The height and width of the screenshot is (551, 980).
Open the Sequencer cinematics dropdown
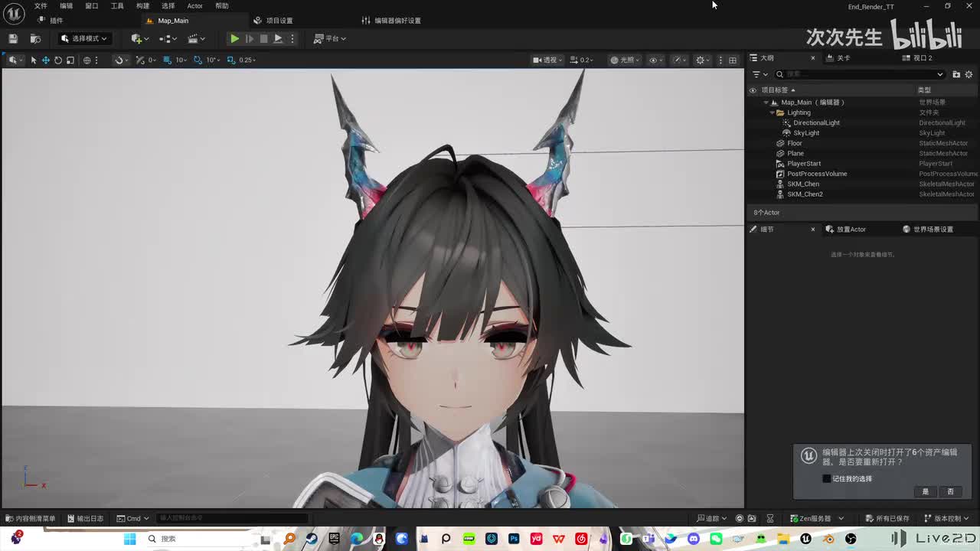[x=196, y=38]
